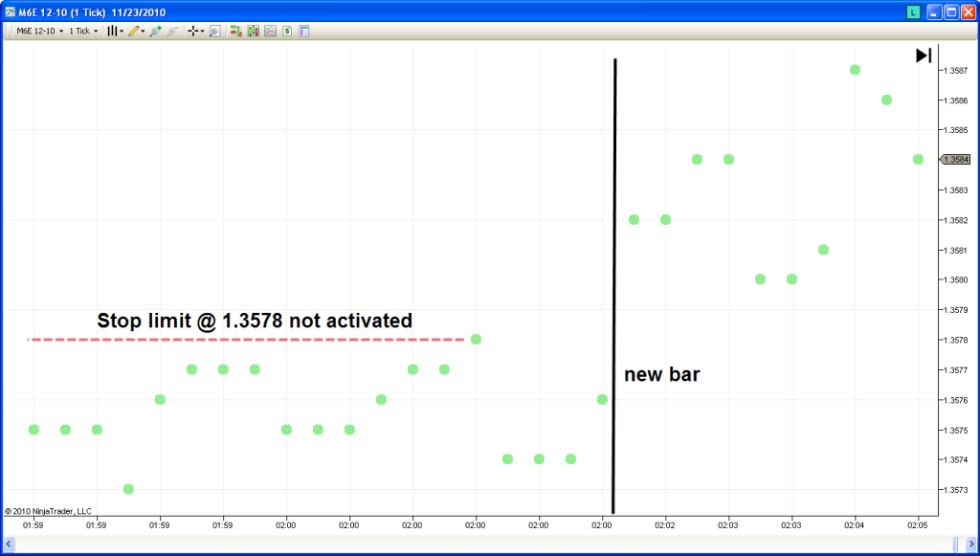The height and width of the screenshot is (556, 980).
Task: Choose the crosshair cursor tool
Action: 194,31
